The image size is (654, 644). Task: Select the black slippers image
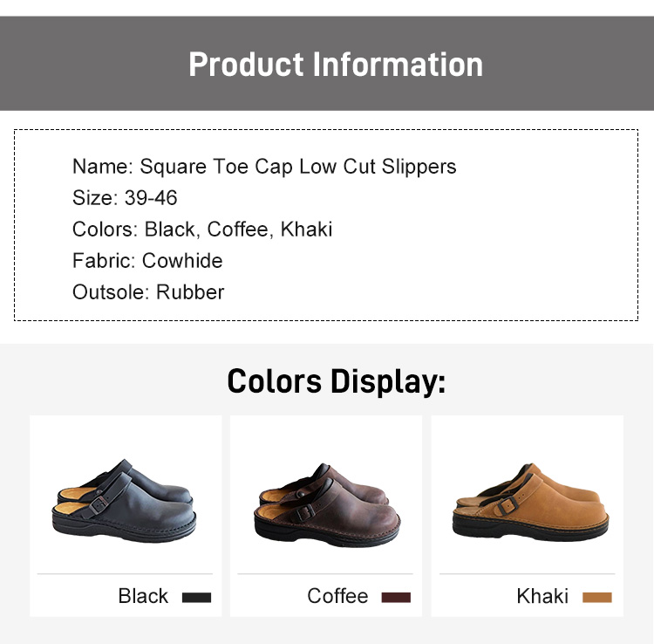coord(124,501)
